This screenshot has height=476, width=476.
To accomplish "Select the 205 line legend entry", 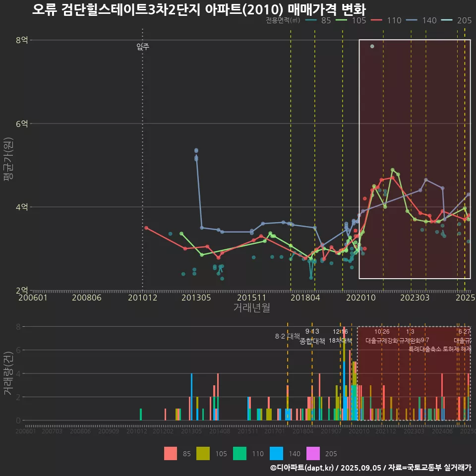I will coord(457,20).
